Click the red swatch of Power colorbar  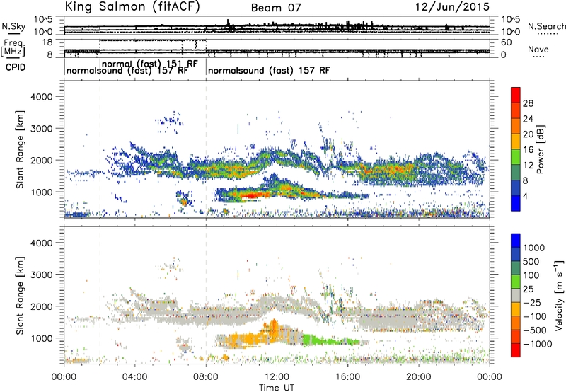click(x=516, y=95)
